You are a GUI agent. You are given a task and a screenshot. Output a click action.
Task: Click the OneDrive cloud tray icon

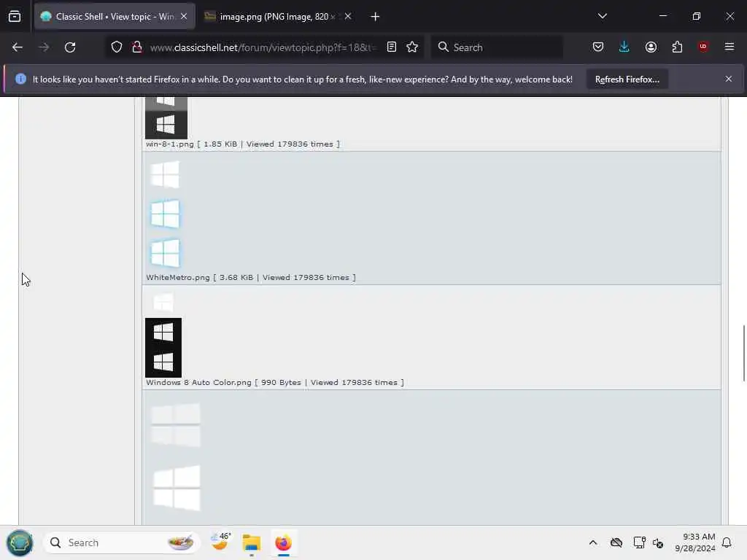pos(616,542)
